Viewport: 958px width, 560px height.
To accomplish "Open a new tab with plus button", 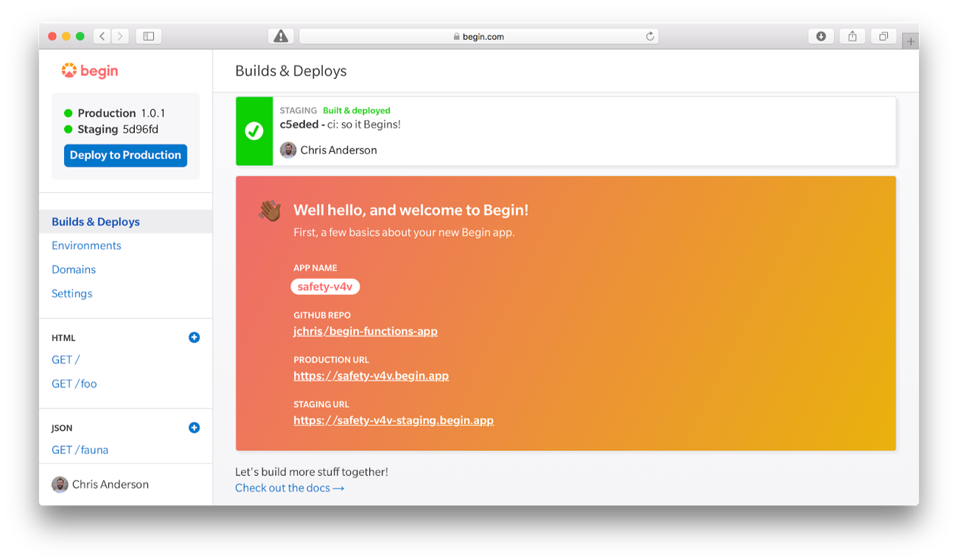I will pos(911,41).
